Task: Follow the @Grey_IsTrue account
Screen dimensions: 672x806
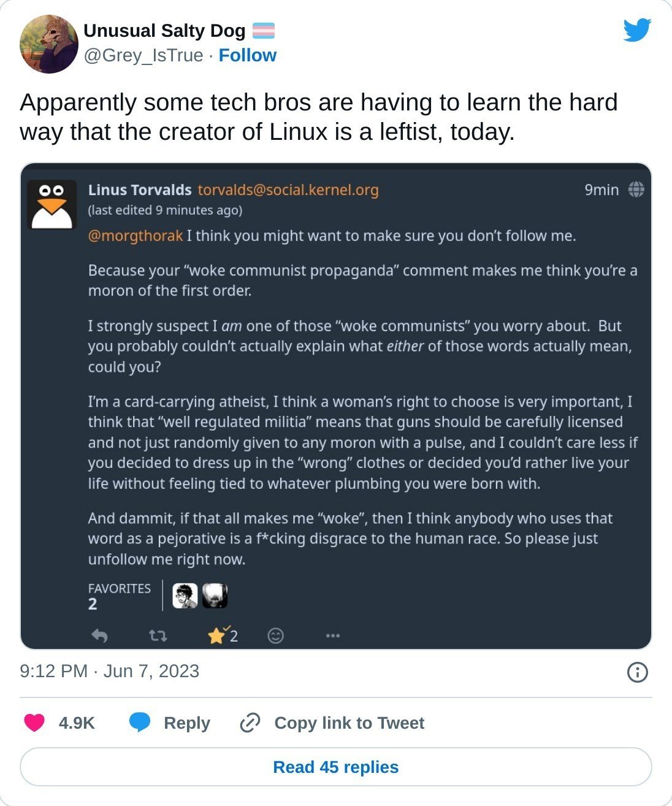Action: click(247, 55)
